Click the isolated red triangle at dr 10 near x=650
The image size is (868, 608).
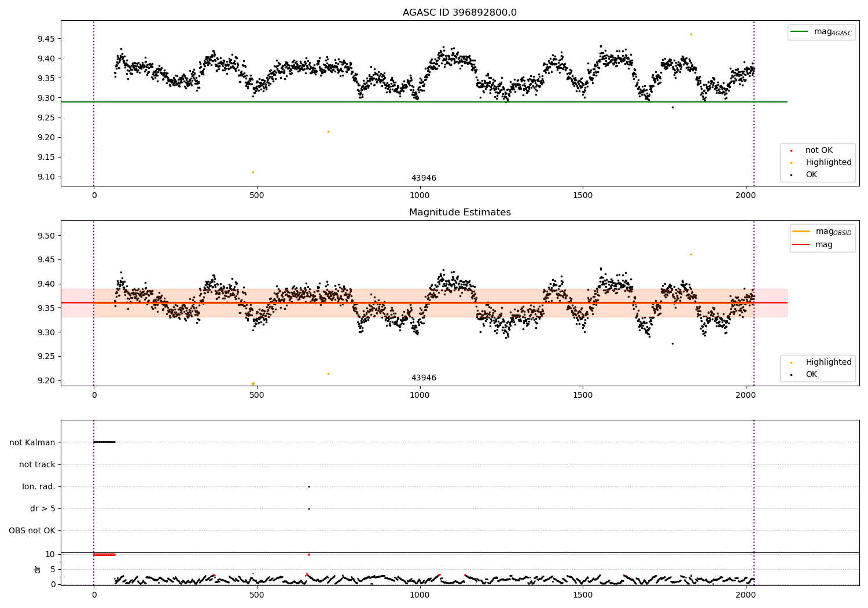click(309, 554)
